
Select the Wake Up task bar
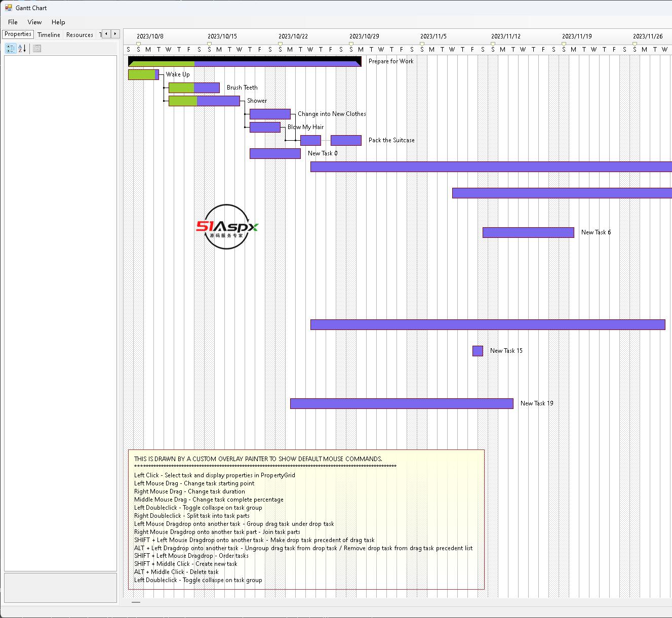tap(143, 74)
